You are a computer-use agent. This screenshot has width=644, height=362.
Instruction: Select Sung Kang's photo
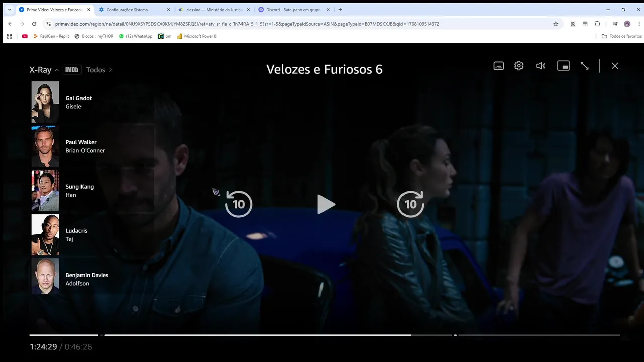pyautogui.click(x=45, y=191)
